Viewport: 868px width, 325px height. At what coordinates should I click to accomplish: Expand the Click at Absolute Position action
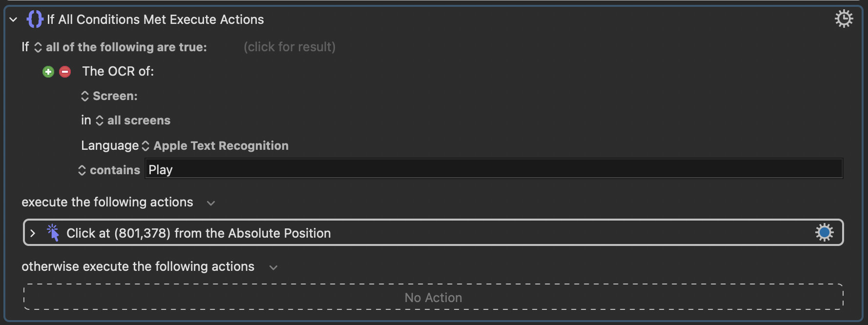(x=33, y=233)
